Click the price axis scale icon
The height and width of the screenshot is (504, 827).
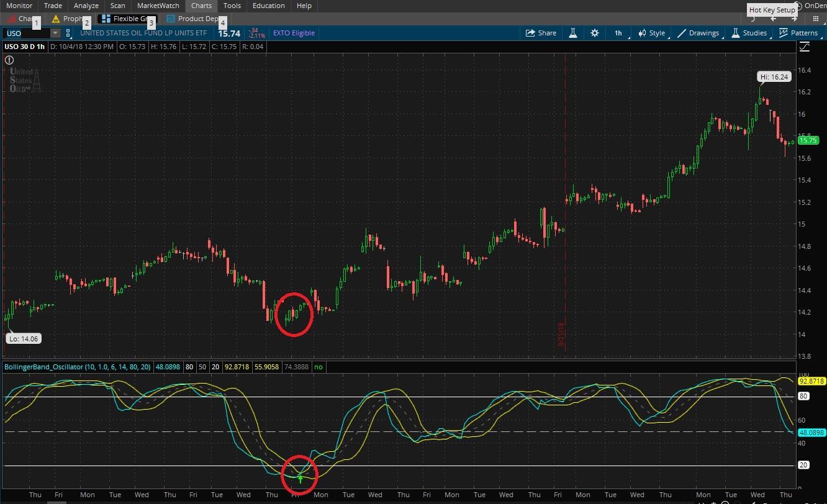coord(805,47)
